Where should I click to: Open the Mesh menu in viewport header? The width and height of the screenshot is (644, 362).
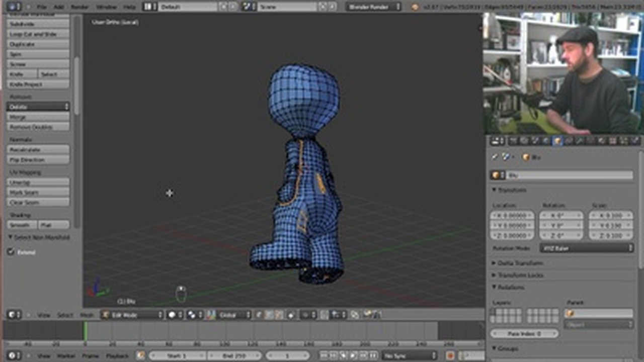(87, 315)
